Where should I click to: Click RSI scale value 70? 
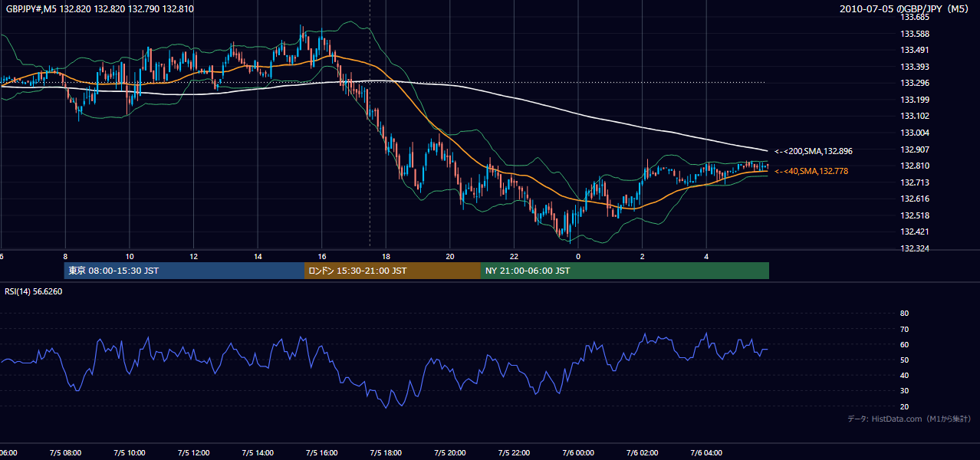tap(904, 329)
